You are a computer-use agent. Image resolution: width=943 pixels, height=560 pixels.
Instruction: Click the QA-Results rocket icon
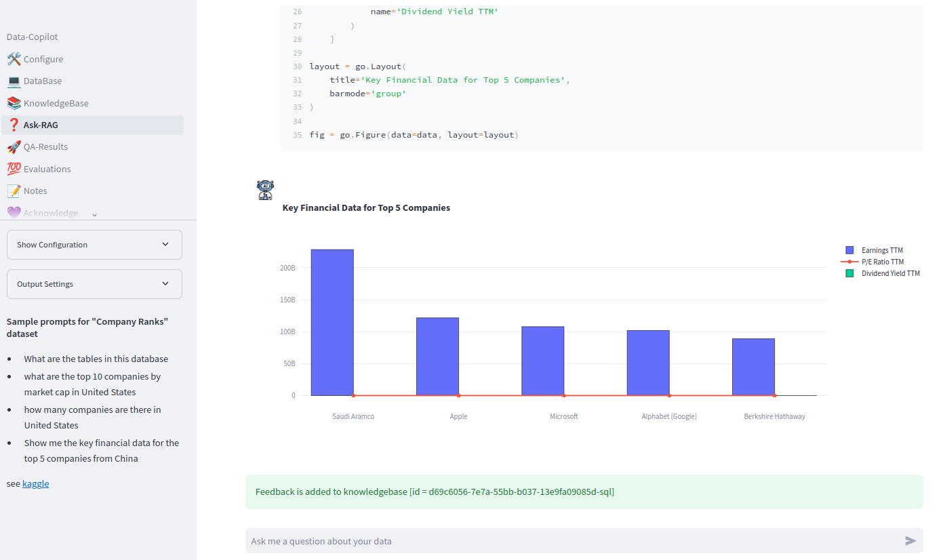tap(14, 146)
